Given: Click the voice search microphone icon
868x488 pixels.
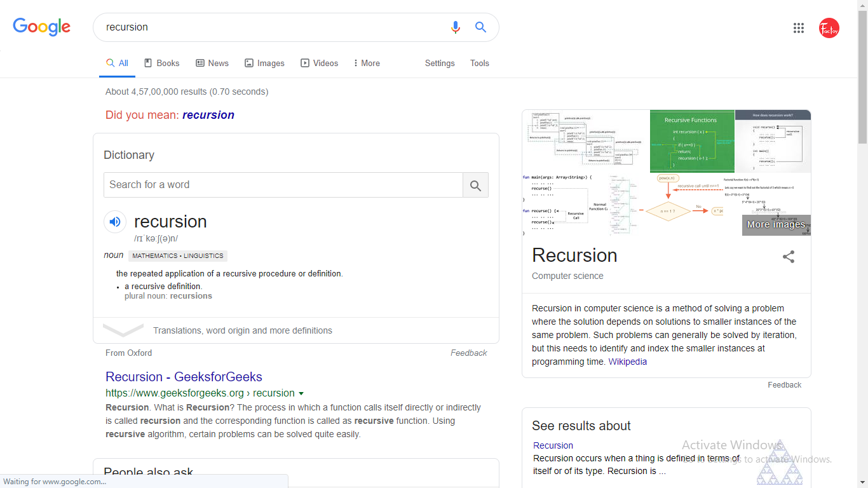Looking at the screenshot, I should point(455,27).
